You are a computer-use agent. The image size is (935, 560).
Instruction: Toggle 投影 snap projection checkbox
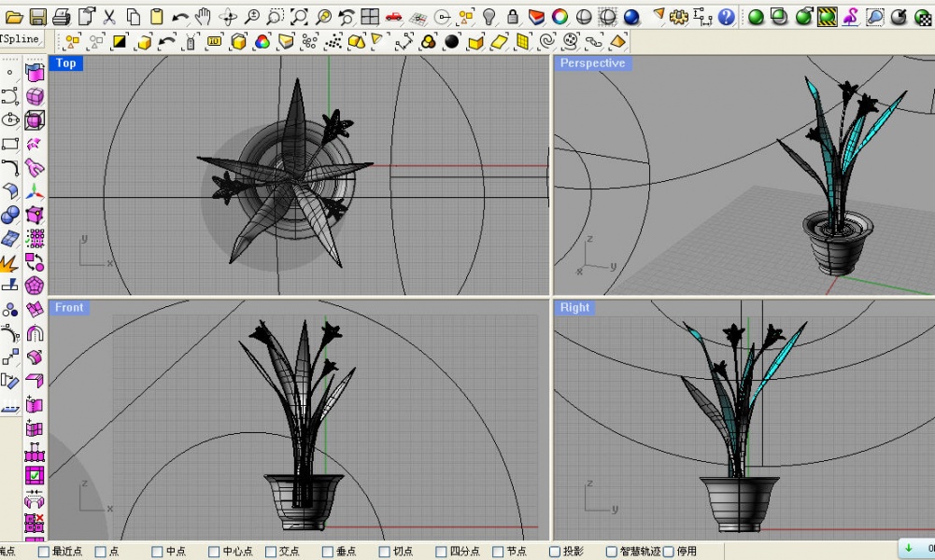pyautogui.click(x=555, y=552)
